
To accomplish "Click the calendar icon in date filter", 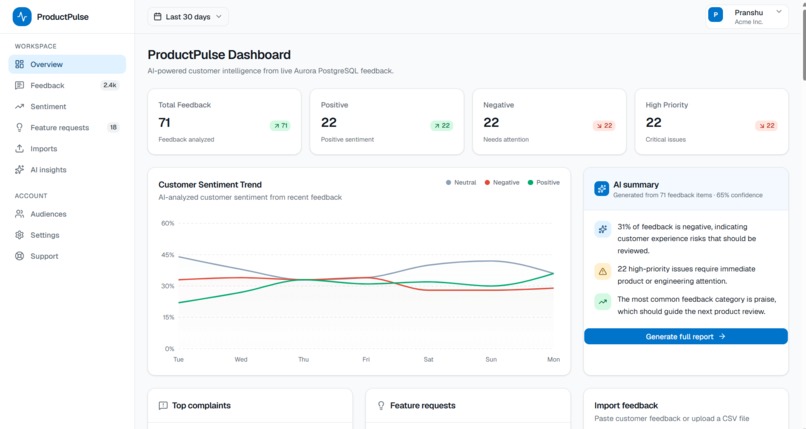I will pos(157,16).
